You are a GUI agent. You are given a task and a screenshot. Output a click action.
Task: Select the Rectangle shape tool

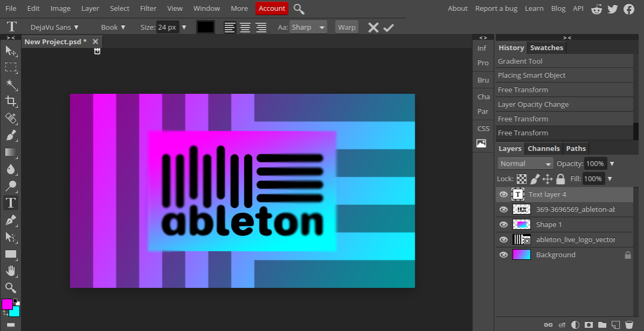click(x=11, y=254)
